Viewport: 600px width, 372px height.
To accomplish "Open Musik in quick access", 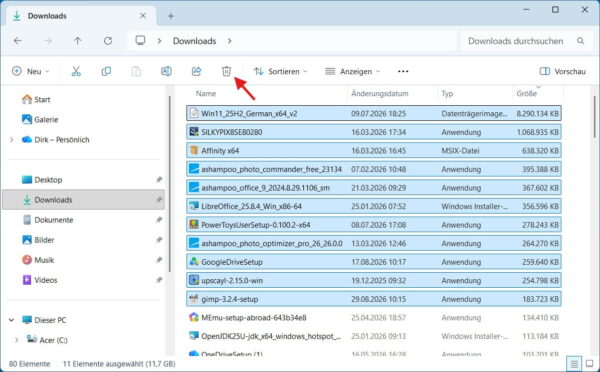I will click(38, 260).
